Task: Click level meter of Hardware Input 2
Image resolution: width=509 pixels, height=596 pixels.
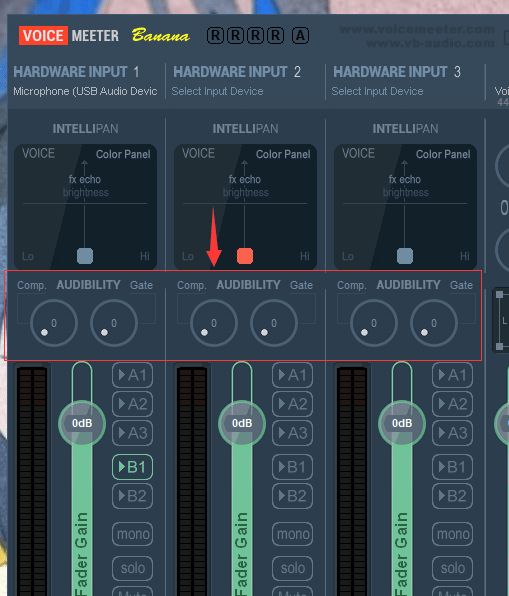Action: click(192, 480)
